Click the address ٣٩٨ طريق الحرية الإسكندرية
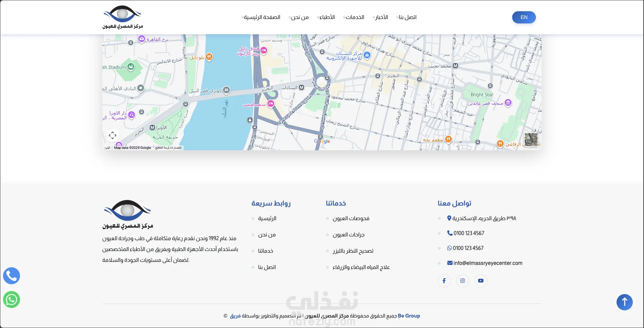The image size is (644, 328). tap(481, 218)
